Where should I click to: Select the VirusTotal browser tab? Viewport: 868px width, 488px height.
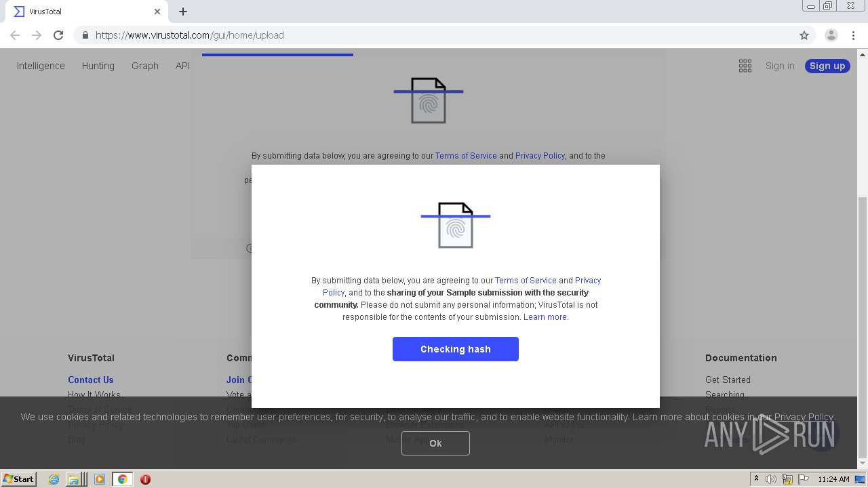click(x=87, y=12)
